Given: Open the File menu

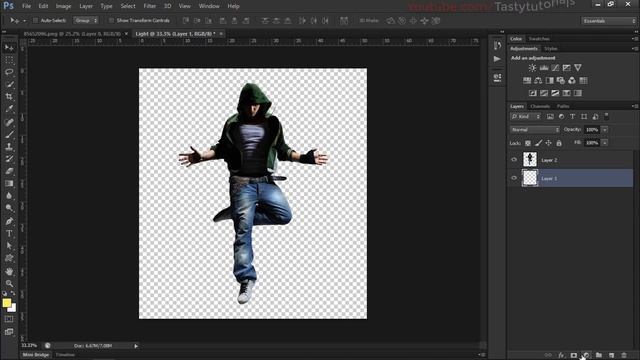Looking at the screenshot, I should click(27, 6).
